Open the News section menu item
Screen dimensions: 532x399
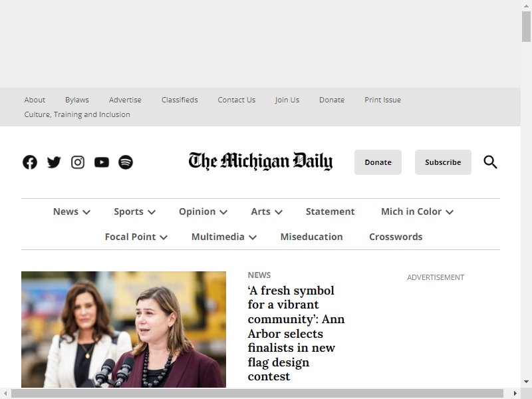point(65,211)
